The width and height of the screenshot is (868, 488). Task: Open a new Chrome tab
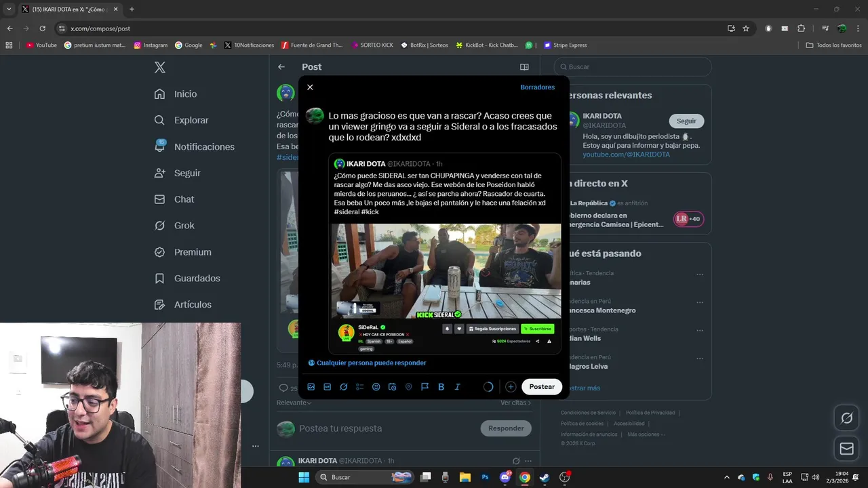click(132, 9)
